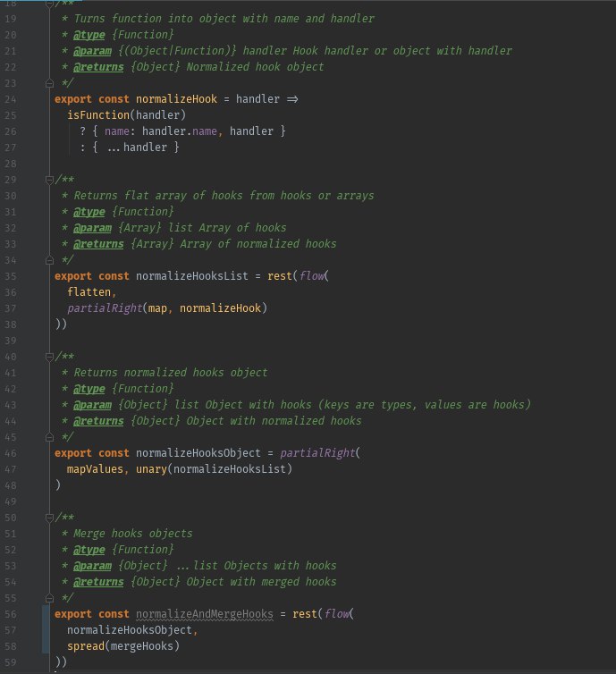616x674 pixels.
Task: Click fold end marker on line 55
Action: tap(51, 598)
